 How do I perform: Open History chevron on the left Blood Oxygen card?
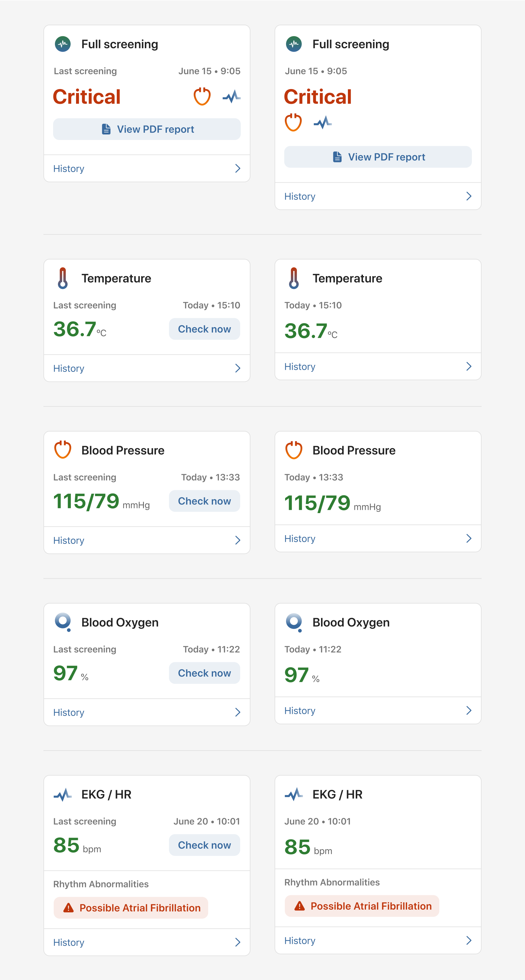238,712
